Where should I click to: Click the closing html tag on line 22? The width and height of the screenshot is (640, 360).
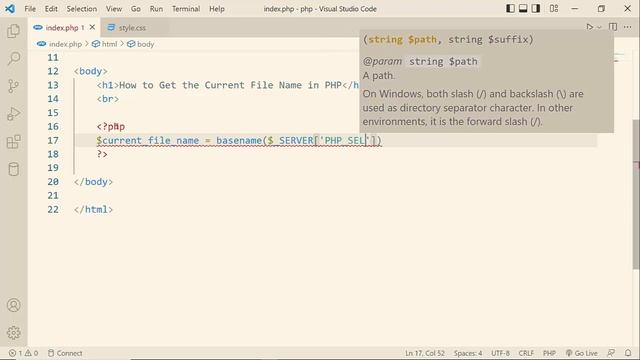point(93,209)
